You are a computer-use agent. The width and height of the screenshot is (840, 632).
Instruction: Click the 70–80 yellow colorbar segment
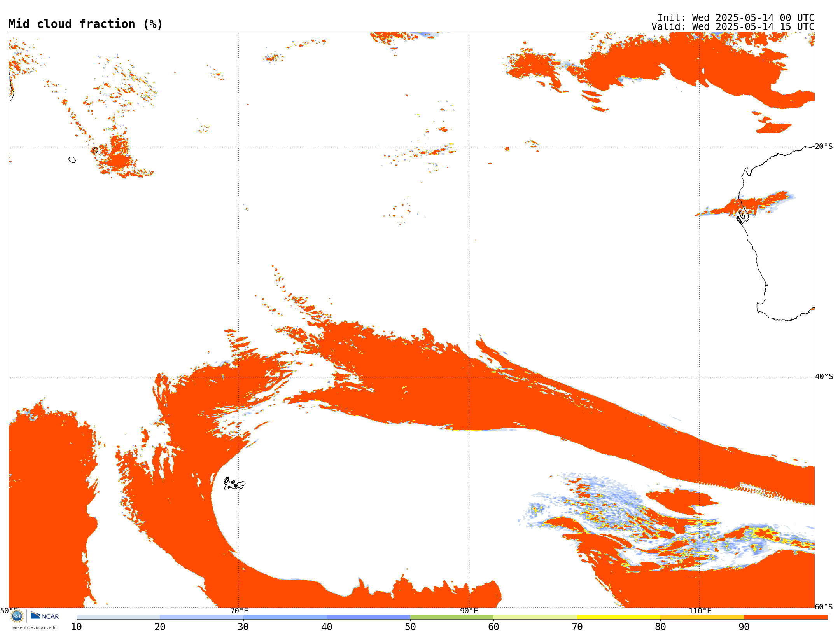point(619,617)
